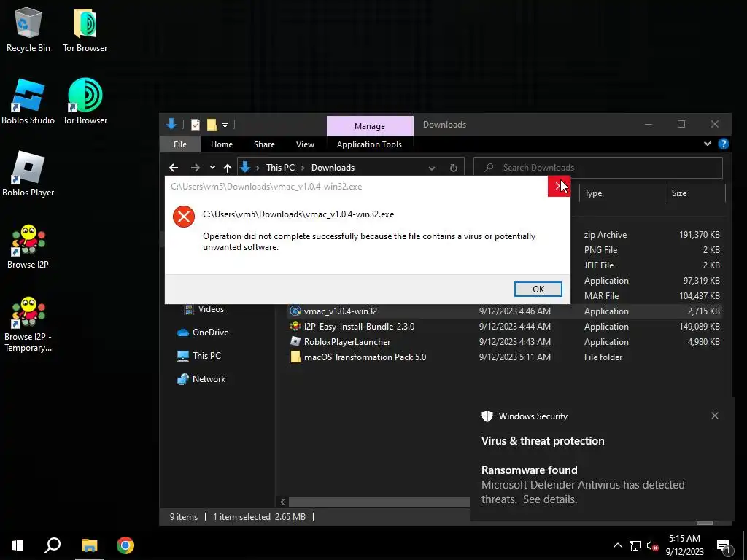
Task: Open the Action Center notifications icon
Action: 724,546
